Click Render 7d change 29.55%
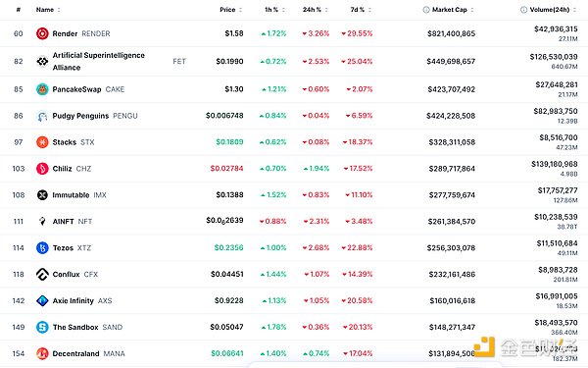This screenshot has height=368, width=588. tap(357, 33)
